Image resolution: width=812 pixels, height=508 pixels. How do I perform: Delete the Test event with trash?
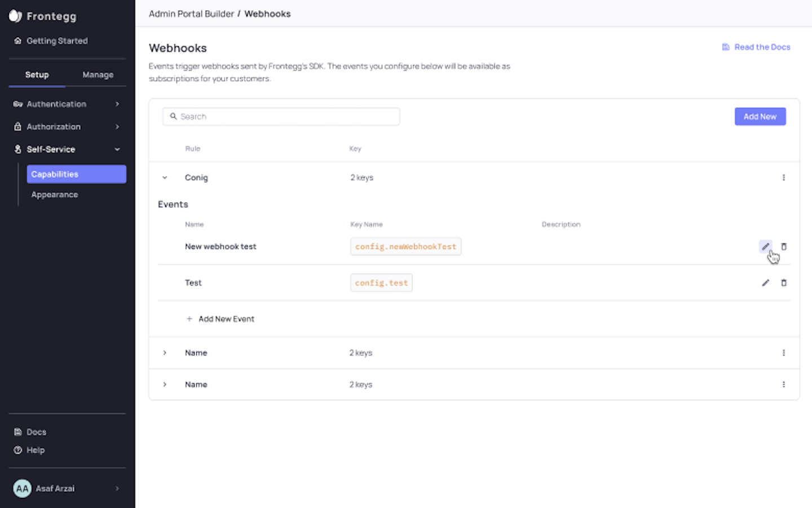[784, 283]
